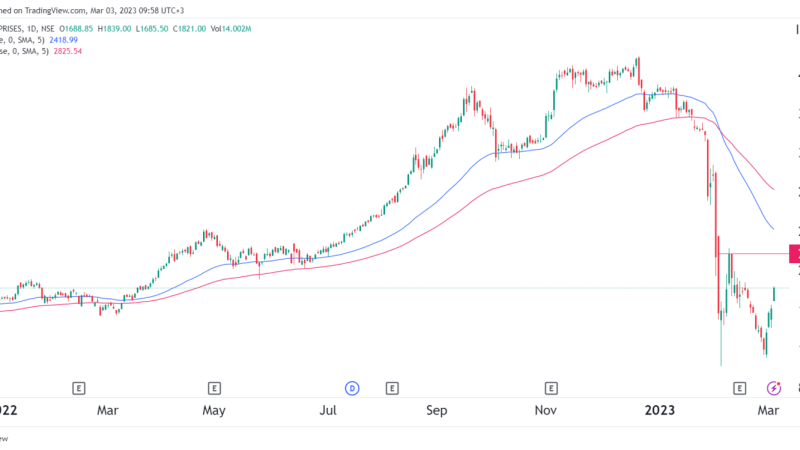Click the Nov label on time axis

pyautogui.click(x=545, y=410)
